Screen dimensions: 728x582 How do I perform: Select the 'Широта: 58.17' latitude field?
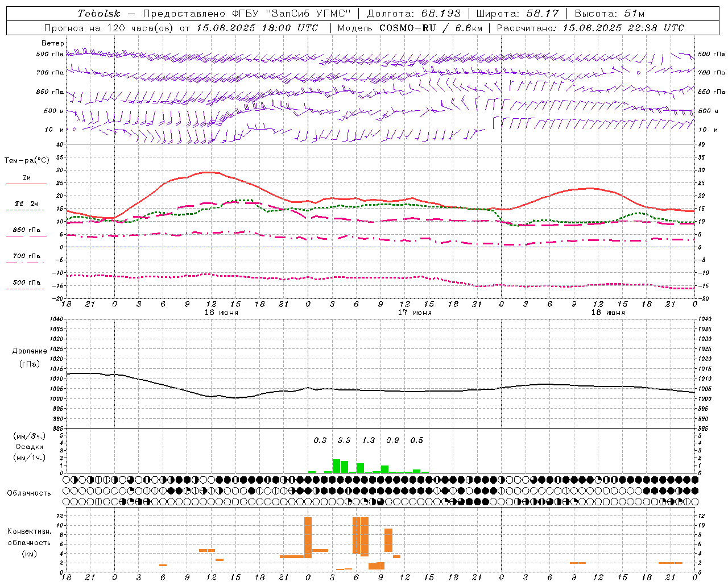tap(518, 14)
